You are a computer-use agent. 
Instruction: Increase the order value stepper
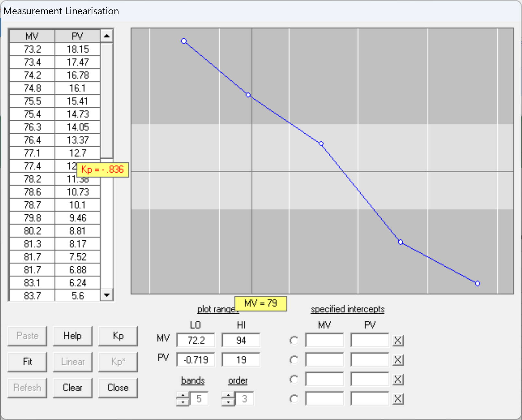point(228,395)
